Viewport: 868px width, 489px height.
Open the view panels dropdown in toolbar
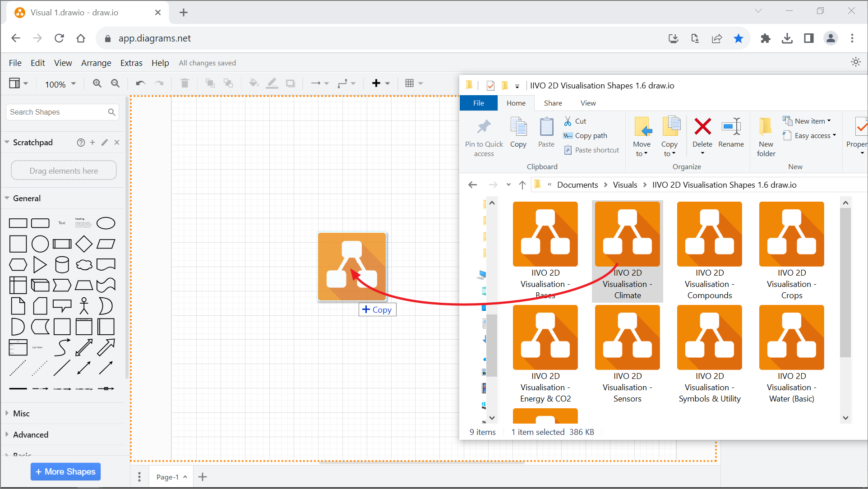click(18, 83)
